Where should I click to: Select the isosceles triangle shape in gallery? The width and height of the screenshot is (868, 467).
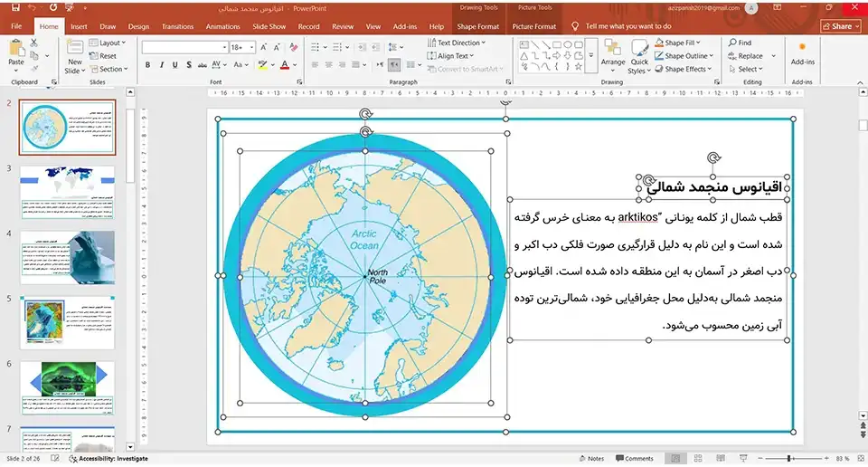click(x=524, y=55)
